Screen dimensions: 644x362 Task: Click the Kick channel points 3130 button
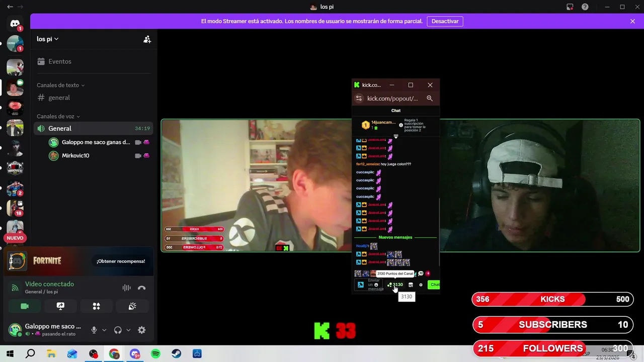point(395,285)
